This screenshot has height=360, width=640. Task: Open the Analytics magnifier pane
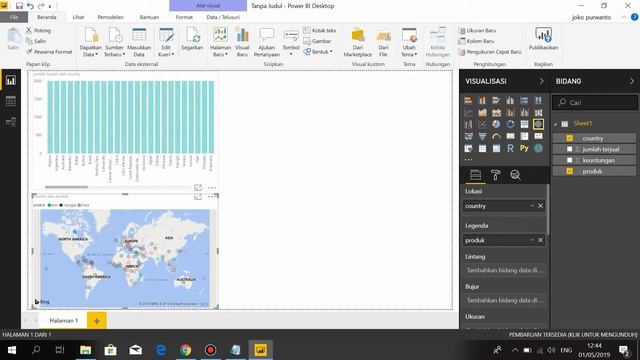click(x=516, y=175)
